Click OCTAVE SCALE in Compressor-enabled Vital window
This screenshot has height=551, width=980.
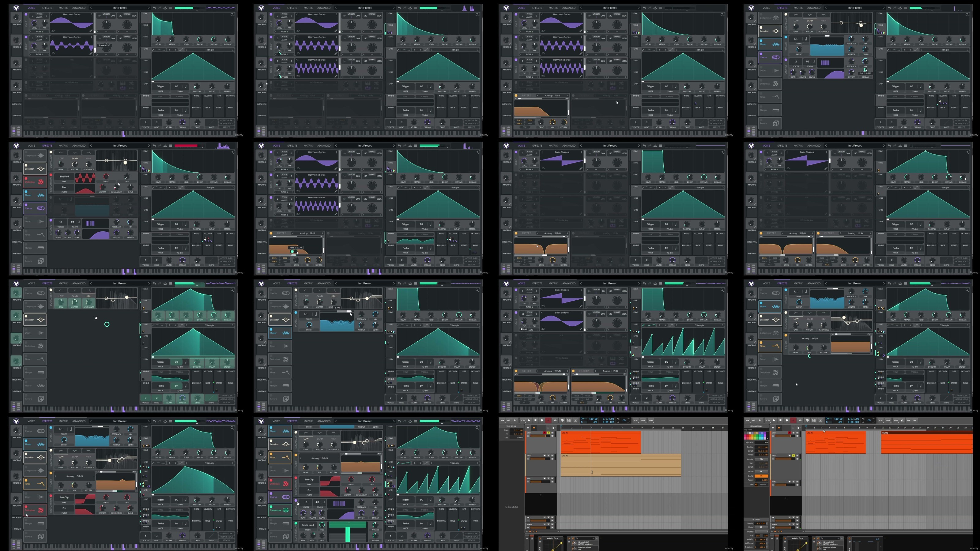pos(472,537)
